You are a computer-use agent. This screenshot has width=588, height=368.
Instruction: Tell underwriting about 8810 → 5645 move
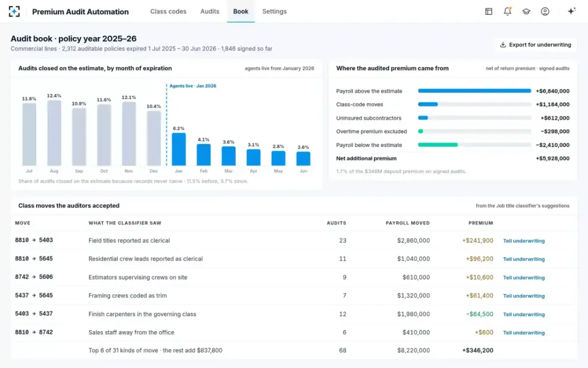click(x=524, y=259)
